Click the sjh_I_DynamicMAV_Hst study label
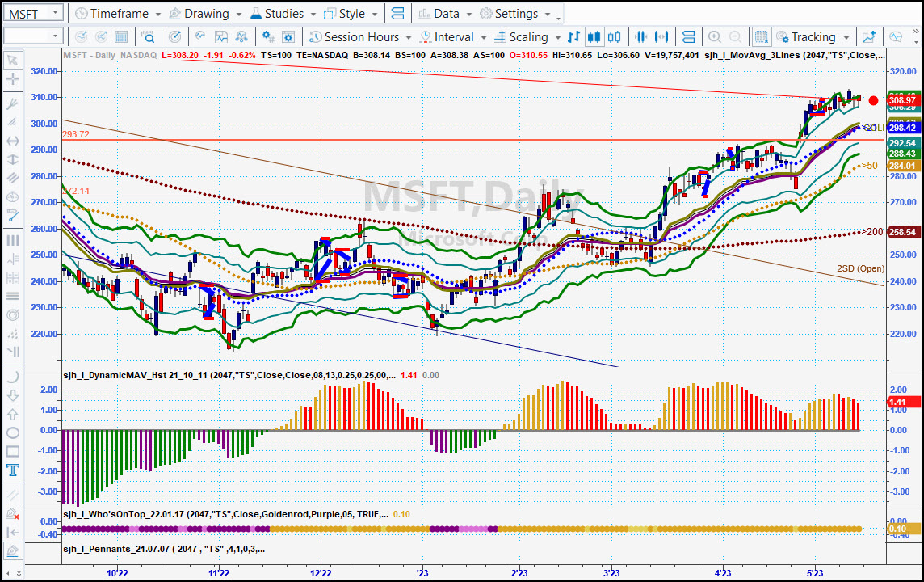Screen dimensions: 924x582 tap(230, 375)
